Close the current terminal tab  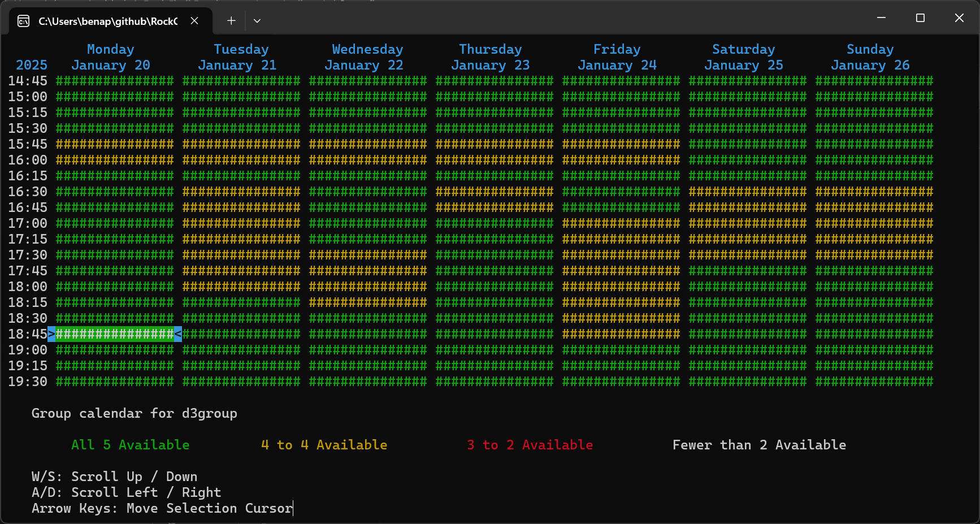(194, 21)
